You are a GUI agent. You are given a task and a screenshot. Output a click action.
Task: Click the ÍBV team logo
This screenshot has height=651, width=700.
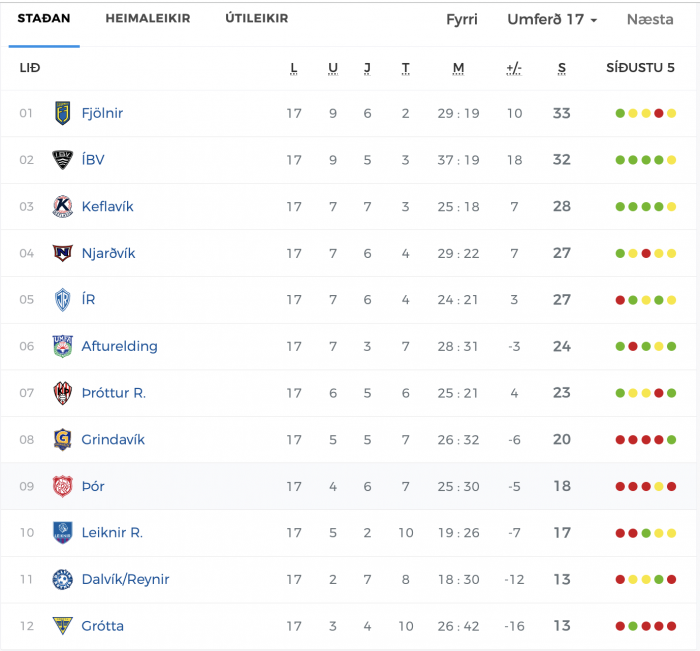pos(62,160)
